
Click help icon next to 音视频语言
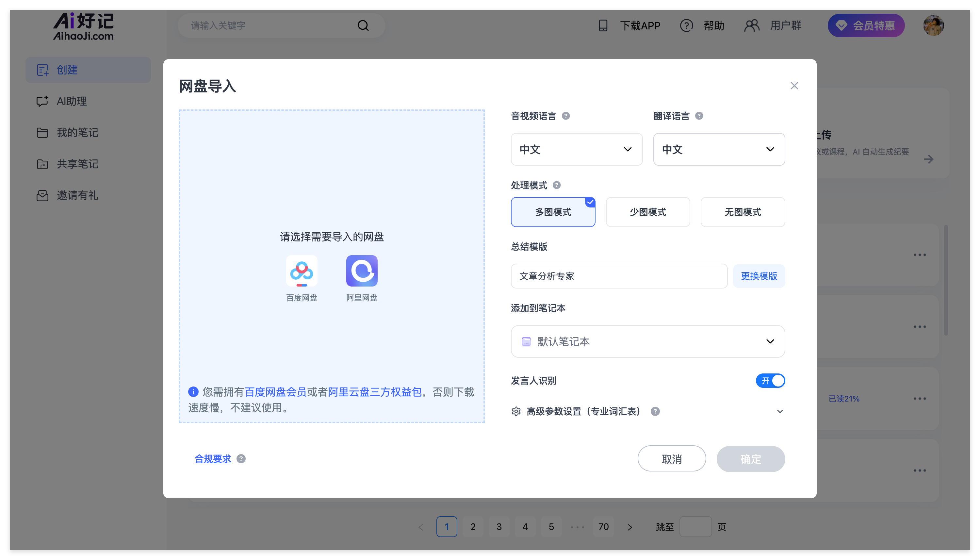pyautogui.click(x=565, y=116)
